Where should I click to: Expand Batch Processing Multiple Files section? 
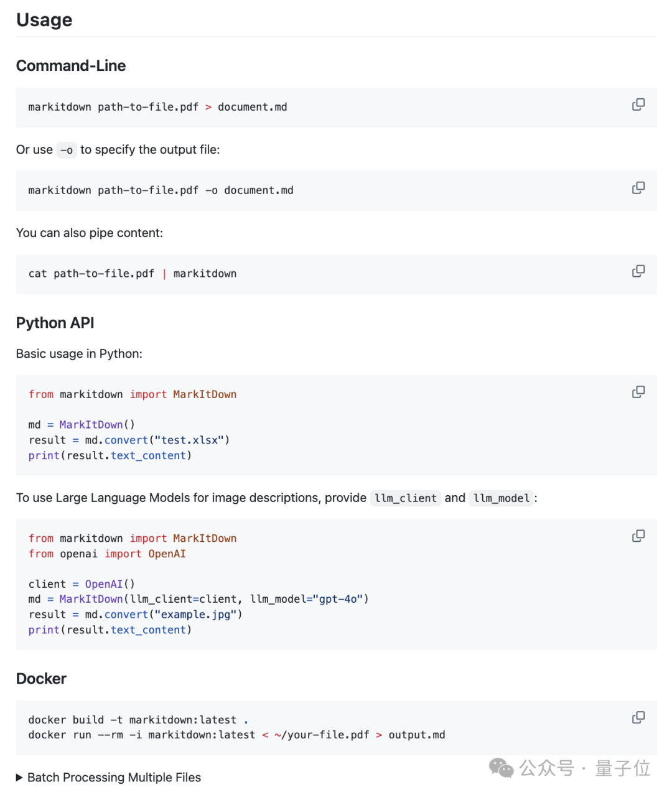[20, 778]
